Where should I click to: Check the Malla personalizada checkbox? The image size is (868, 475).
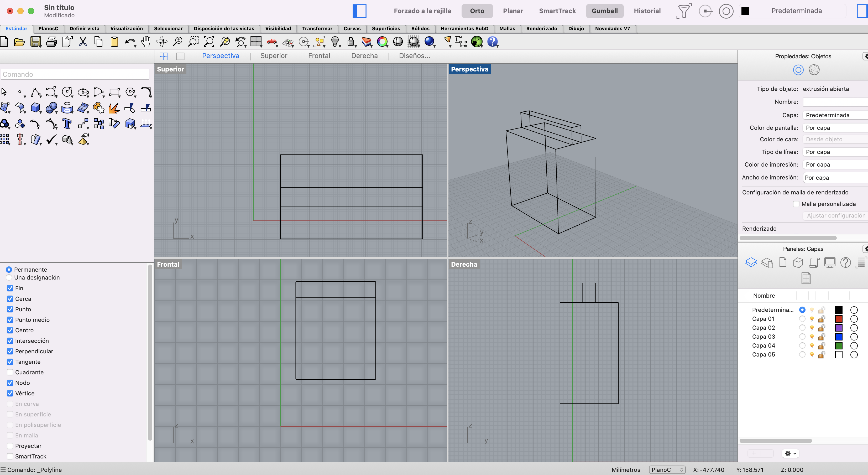tap(796, 204)
